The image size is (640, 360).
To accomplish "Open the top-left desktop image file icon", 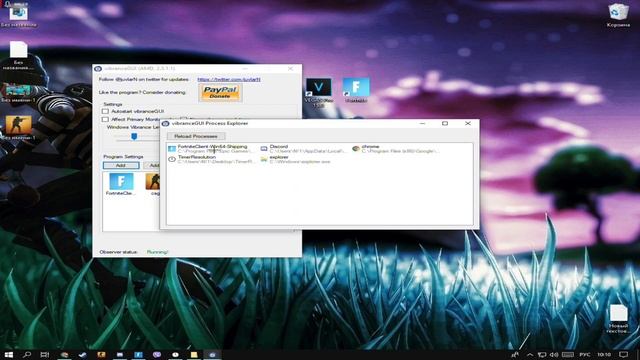I will pos(18,16).
